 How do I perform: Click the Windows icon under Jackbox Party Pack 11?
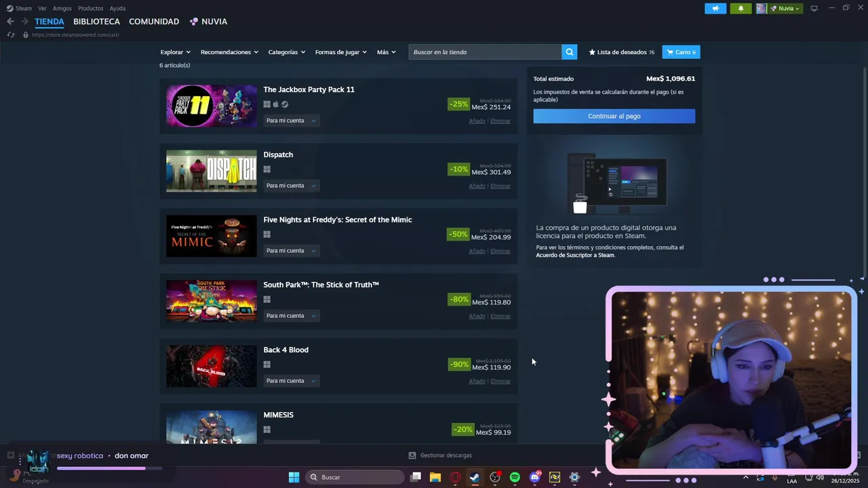[267, 104]
